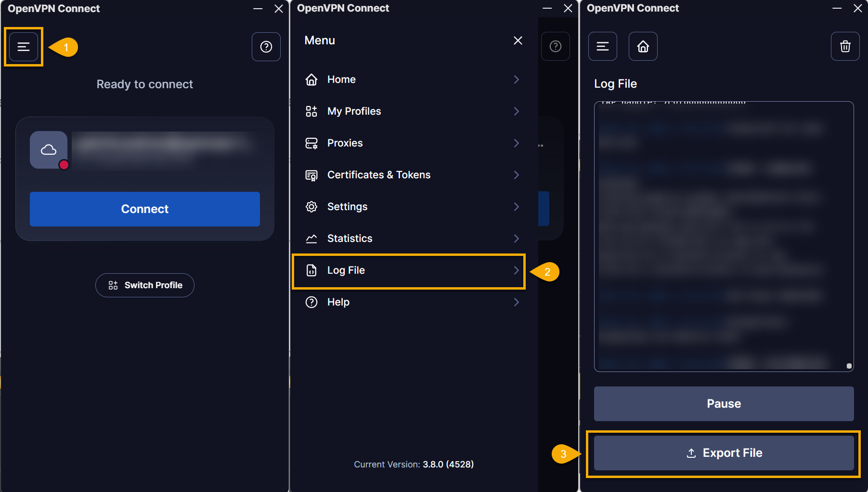Click the Help question mark icon

coord(266,47)
